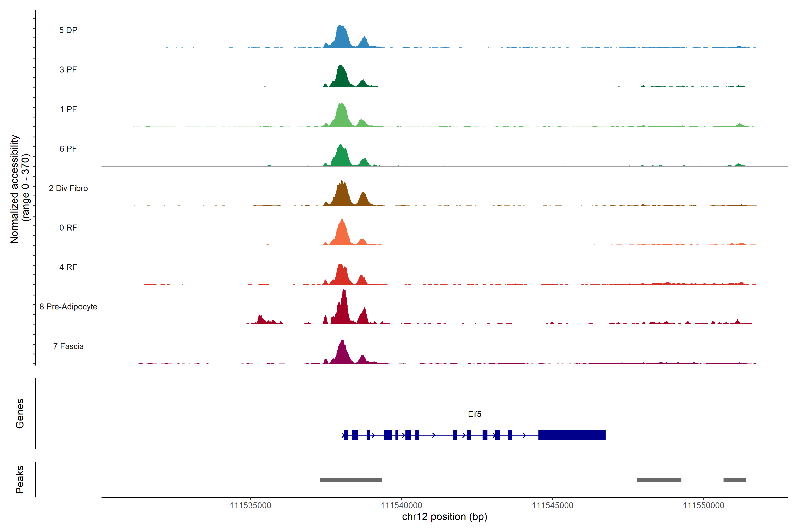Click the rightmost gray peak bar
The height and width of the screenshot is (532, 798).
(734, 480)
